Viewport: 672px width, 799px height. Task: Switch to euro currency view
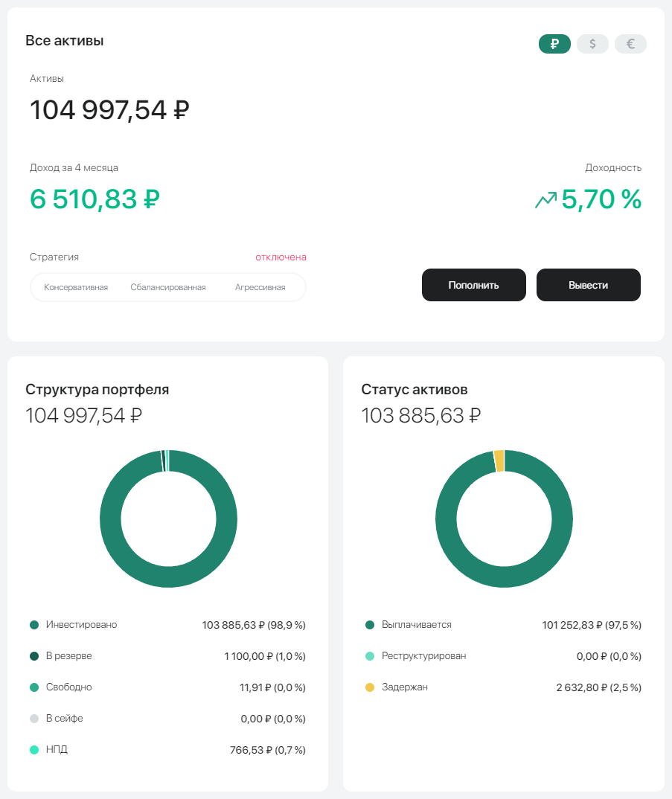tap(630, 44)
